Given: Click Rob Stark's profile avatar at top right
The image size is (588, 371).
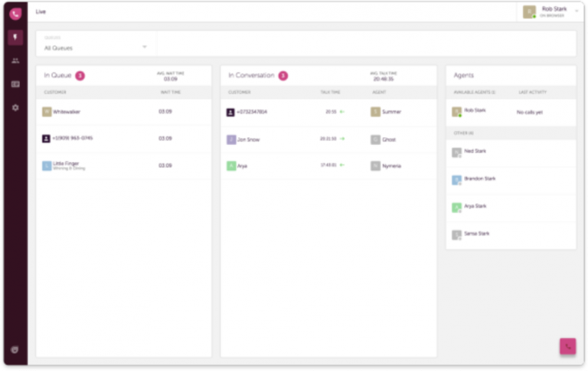Looking at the screenshot, I should coord(529,11).
